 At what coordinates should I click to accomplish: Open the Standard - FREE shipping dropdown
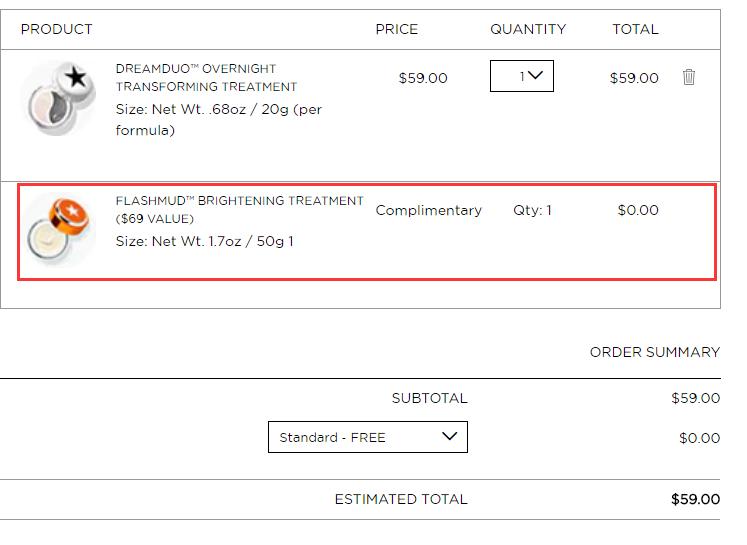pyautogui.click(x=368, y=437)
